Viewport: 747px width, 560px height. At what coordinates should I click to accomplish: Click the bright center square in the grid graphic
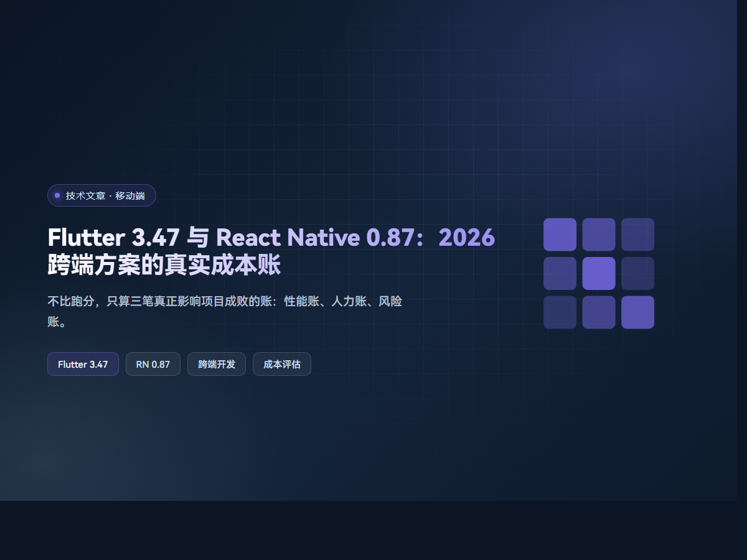pos(599,273)
